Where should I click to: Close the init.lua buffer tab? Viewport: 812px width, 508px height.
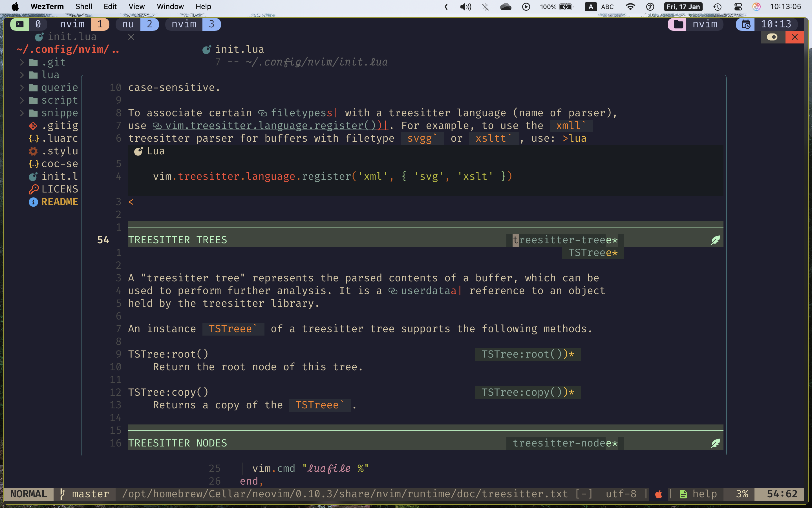131,37
